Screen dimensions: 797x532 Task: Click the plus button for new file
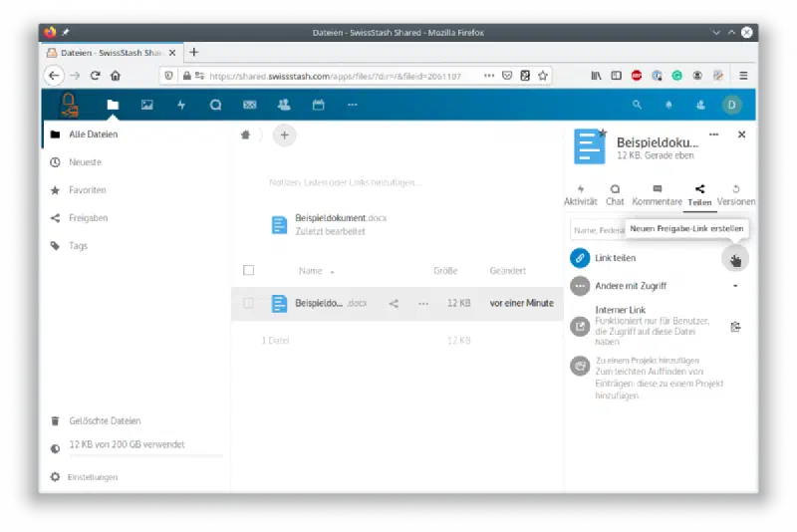(x=285, y=135)
